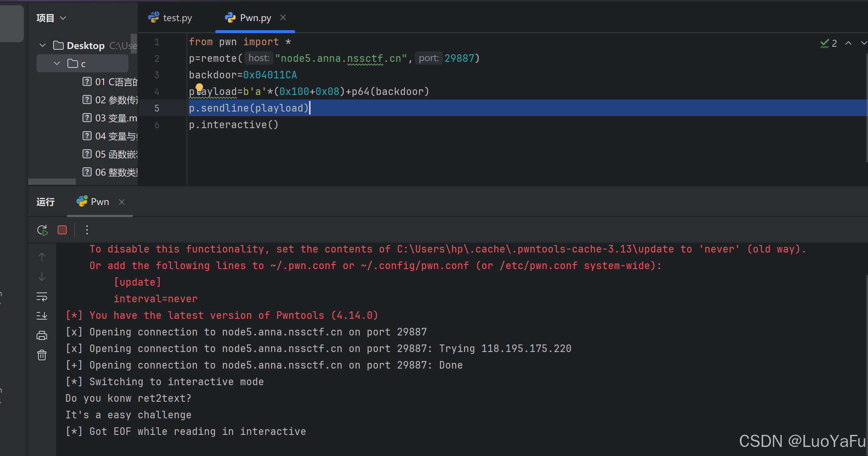
Task: Collapse the c folder node
Action: [x=57, y=63]
